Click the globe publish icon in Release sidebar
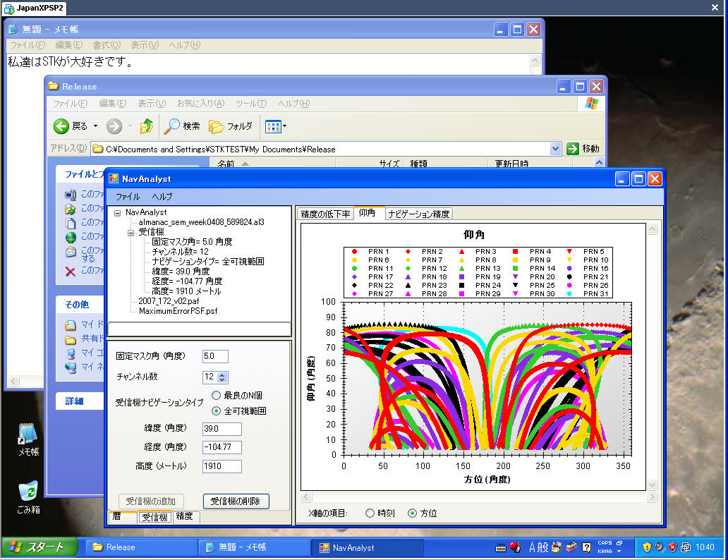Viewport: 728px width, 560px height. click(x=71, y=238)
